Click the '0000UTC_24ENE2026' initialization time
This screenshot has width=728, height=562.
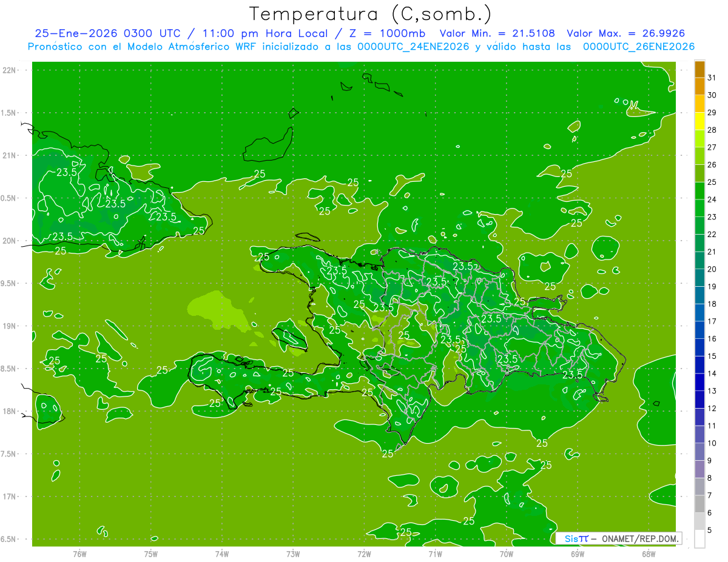pyautogui.click(x=413, y=47)
